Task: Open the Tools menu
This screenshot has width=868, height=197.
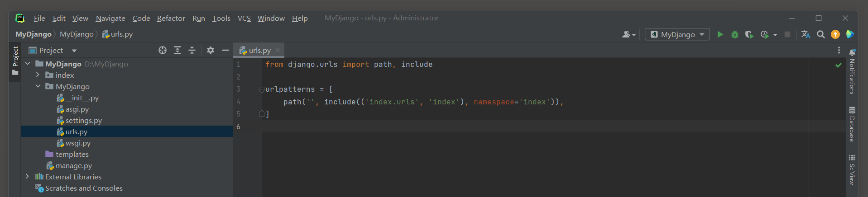Action: coord(221,18)
